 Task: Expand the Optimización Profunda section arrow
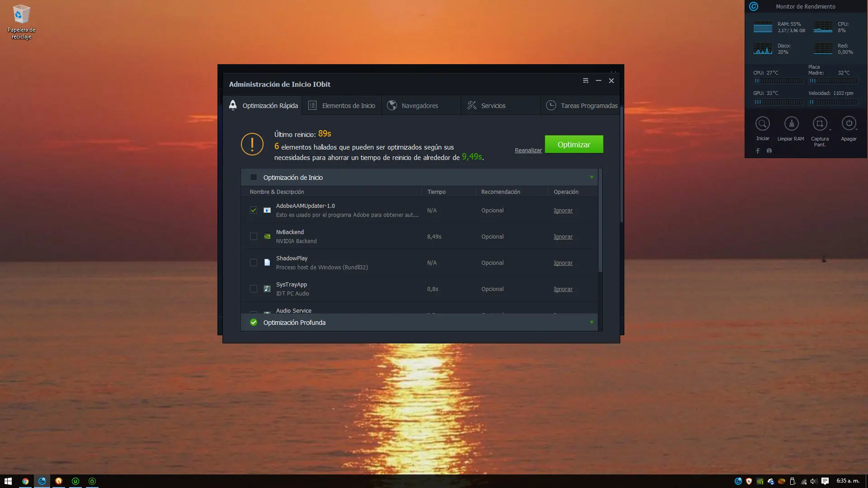[591, 323]
